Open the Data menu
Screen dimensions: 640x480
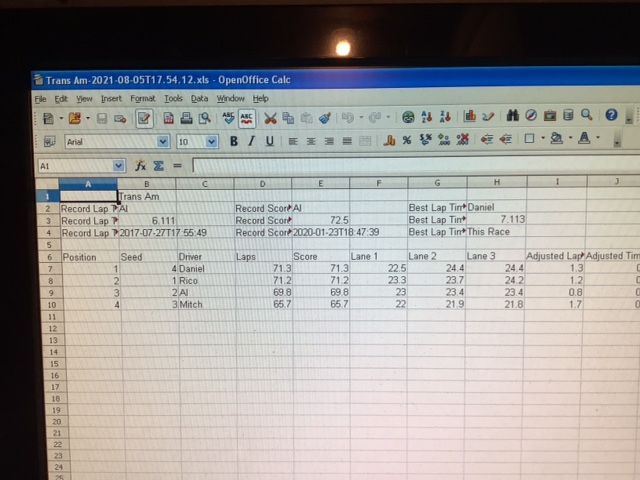199,98
